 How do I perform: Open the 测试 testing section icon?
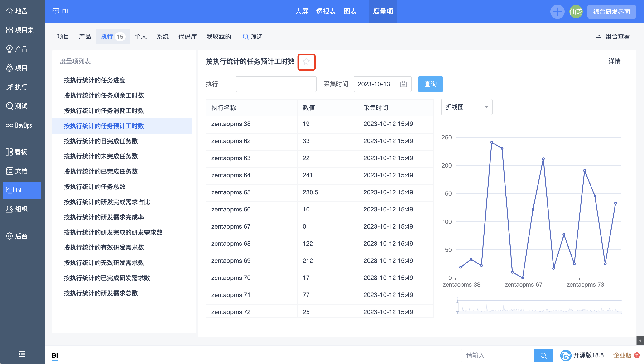pyautogui.click(x=10, y=106)
